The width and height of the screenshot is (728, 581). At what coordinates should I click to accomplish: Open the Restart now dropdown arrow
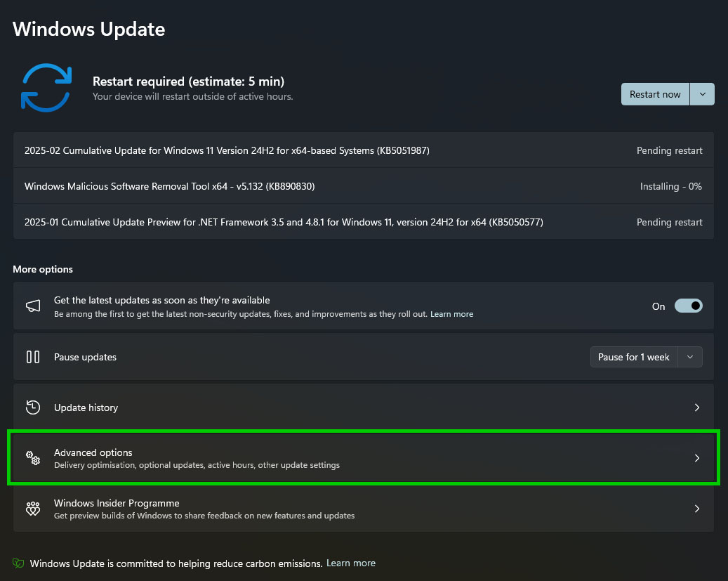702,94
